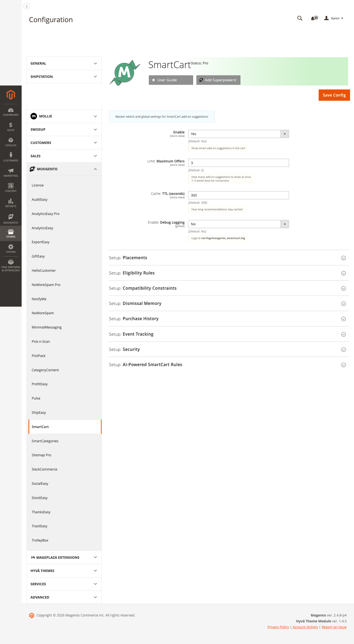Click the search magnifier icon

(300, 18)
